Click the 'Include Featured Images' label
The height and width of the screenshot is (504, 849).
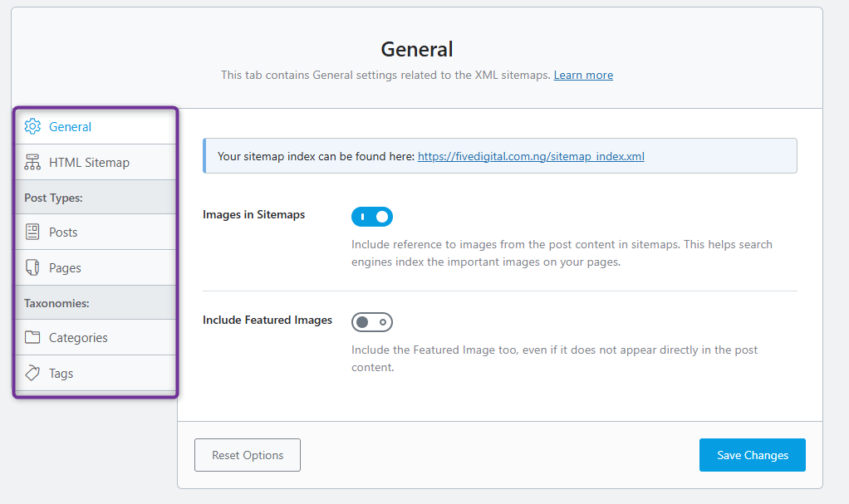(x=267, y=320)
